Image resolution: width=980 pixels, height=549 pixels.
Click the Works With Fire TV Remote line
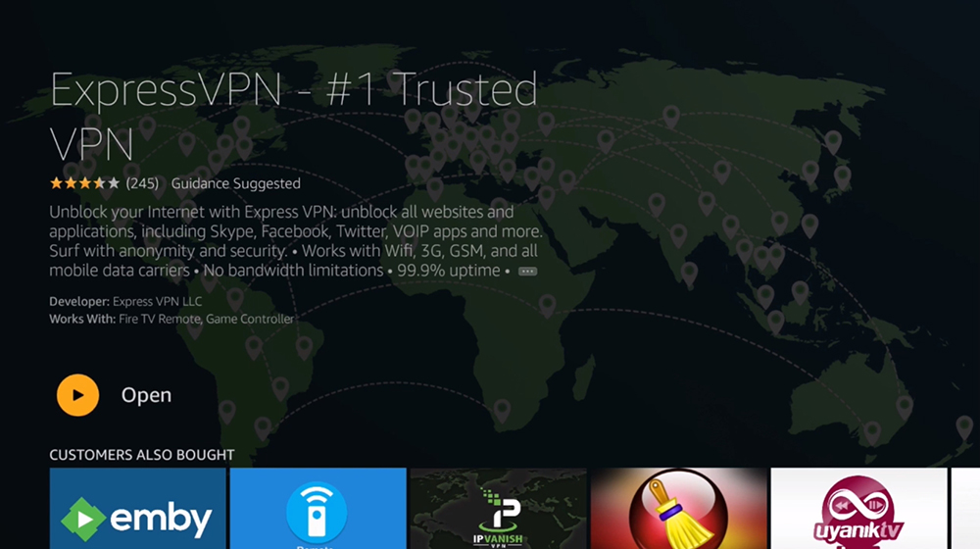(x=171, y=319)
